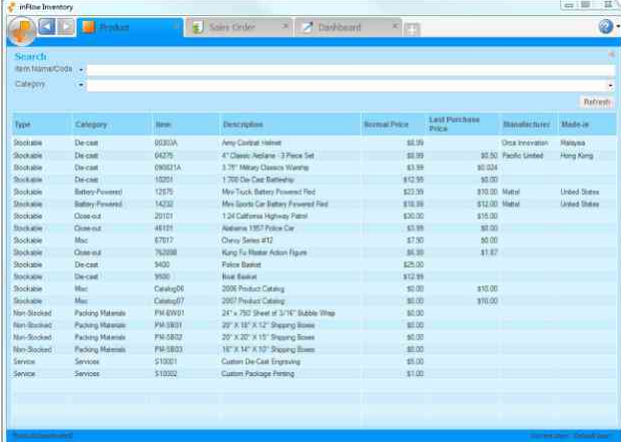Viewport: 621px width, 445px height.
Task: Select 'Custom Package Printing' description
Action: click(x=258, y=374)
